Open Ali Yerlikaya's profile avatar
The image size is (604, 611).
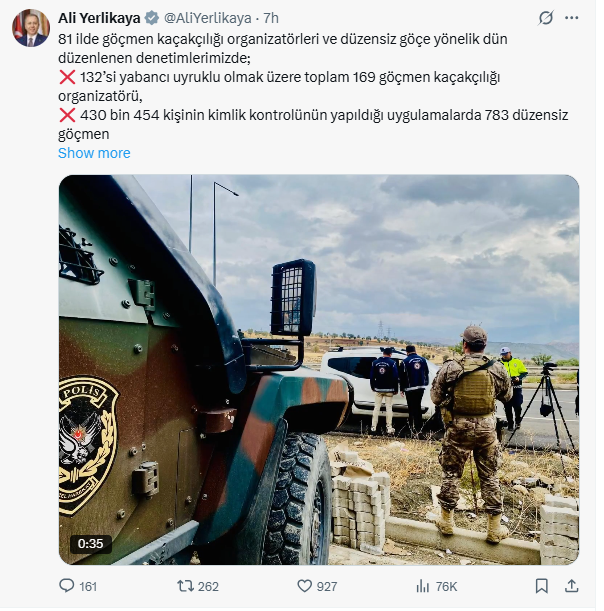point(31,28)
